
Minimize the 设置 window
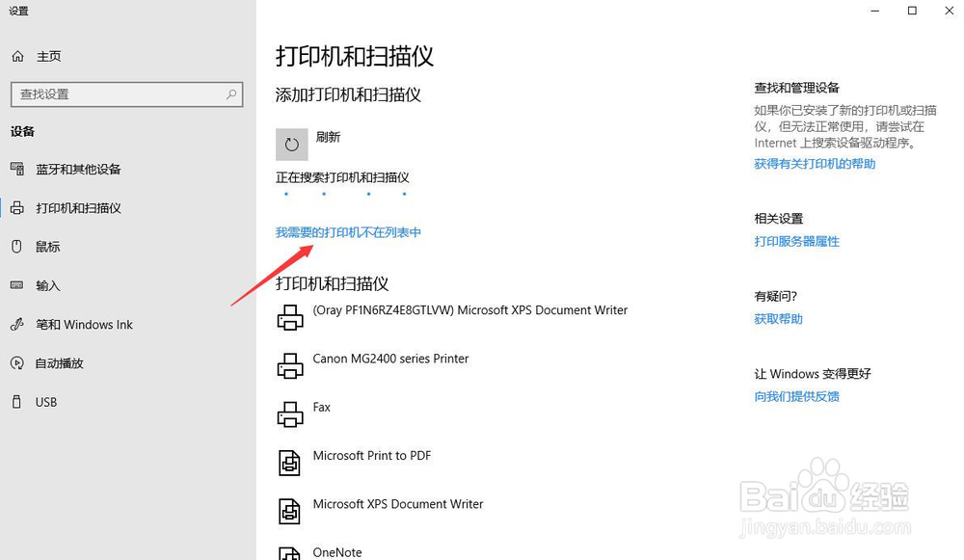click(875, 11)
